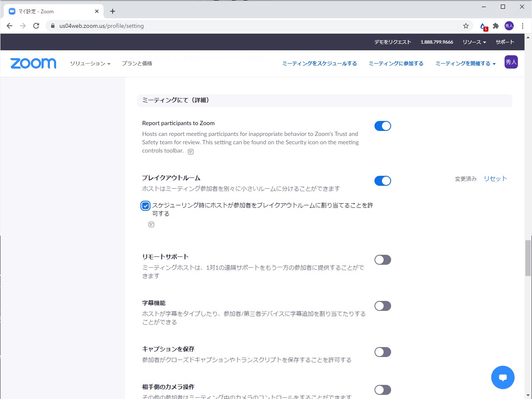This screenshot has width=532, height=399.
Task: Disable the Report participants to Zoom setting
Action: point(382,126)
